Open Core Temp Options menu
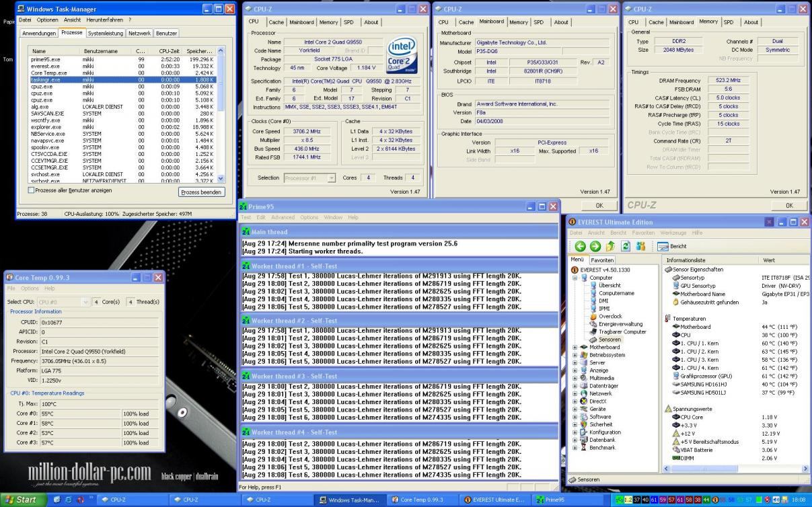The height and width of the screenshot is (507, 812). (30, 288)
